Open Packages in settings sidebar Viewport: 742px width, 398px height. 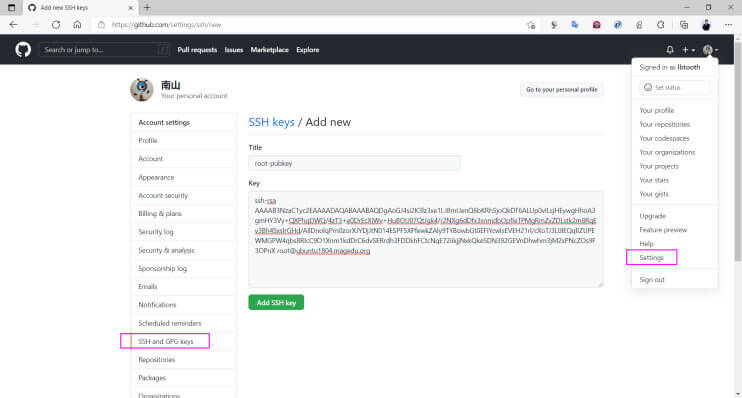184,378
